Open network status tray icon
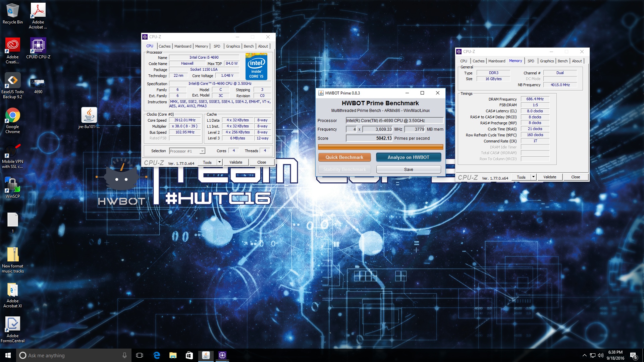 [593, 355]
